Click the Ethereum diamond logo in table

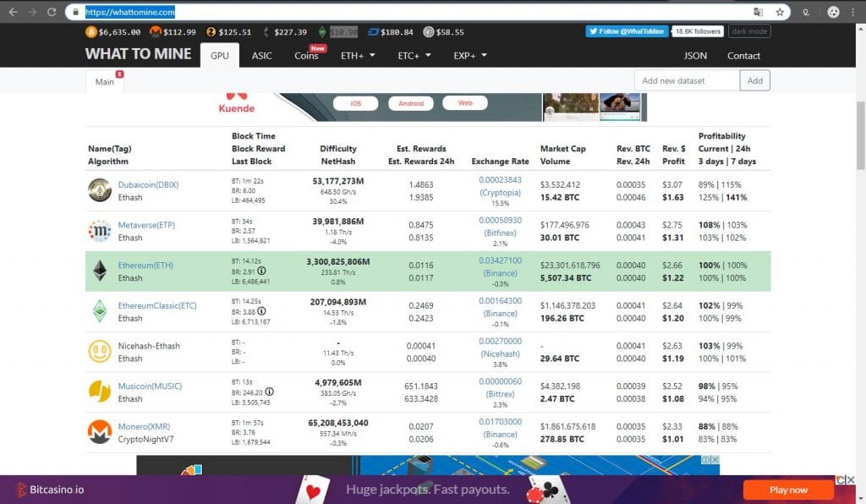click(100, 271)
